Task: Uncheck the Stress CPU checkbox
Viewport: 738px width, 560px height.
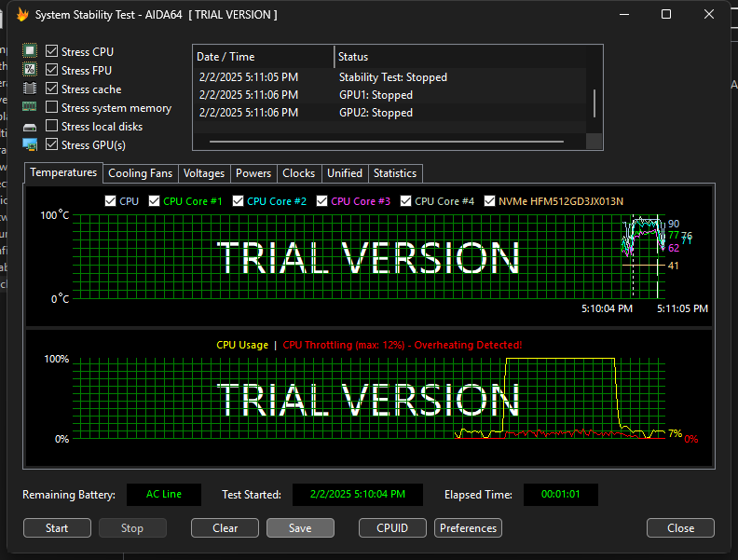Action: (x=52, y=52)
